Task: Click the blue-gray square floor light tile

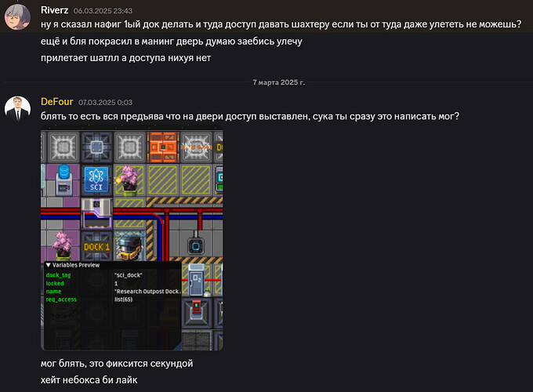Action: (96, 147)
